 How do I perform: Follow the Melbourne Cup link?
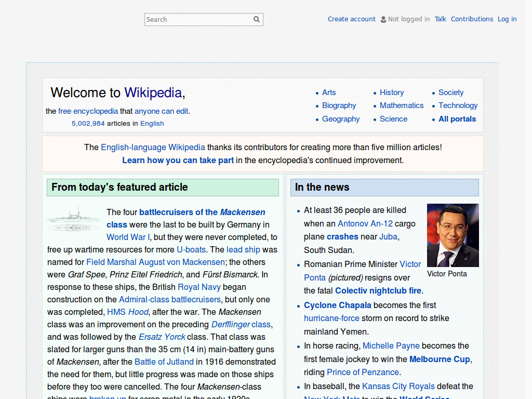pyautogui.click(x=440, y=360)
